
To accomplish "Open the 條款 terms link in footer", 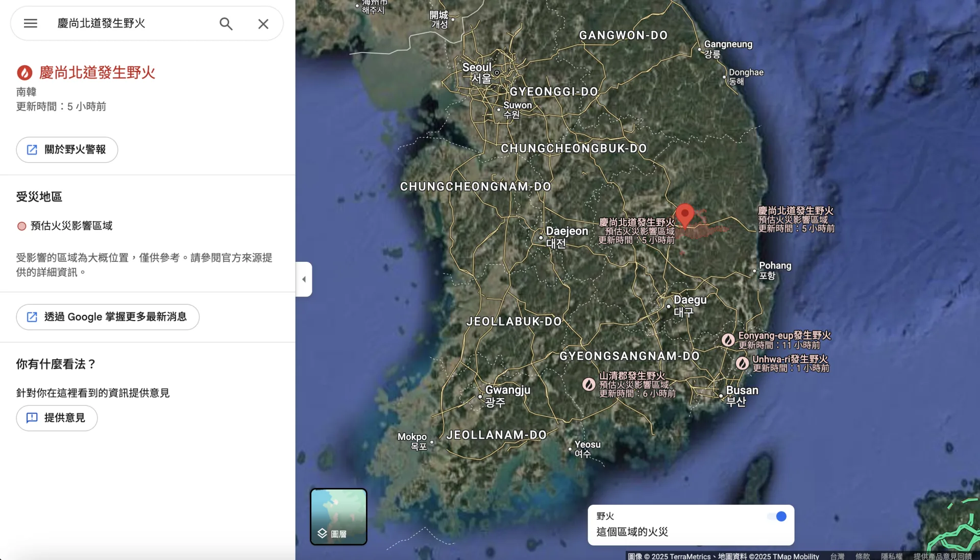I will 863,556.
